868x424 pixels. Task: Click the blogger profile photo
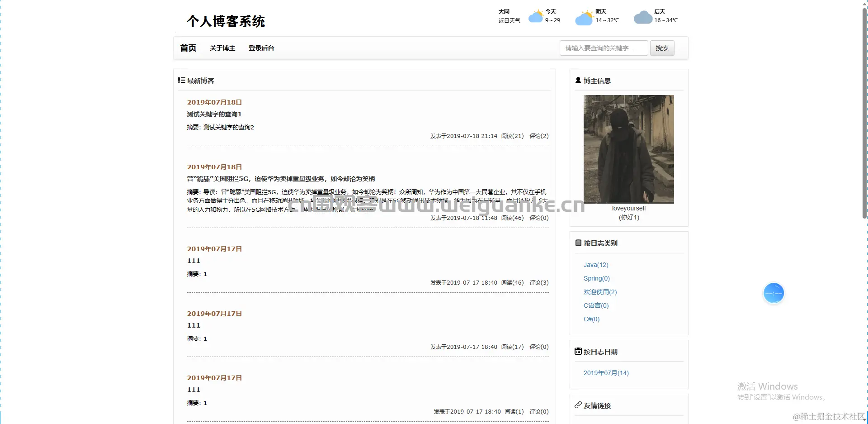[629, 149]
